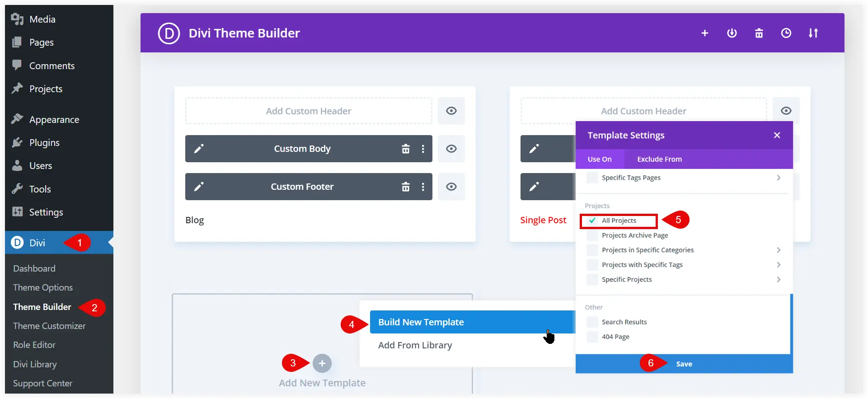Open history clock icon in header

click(786, 33)
